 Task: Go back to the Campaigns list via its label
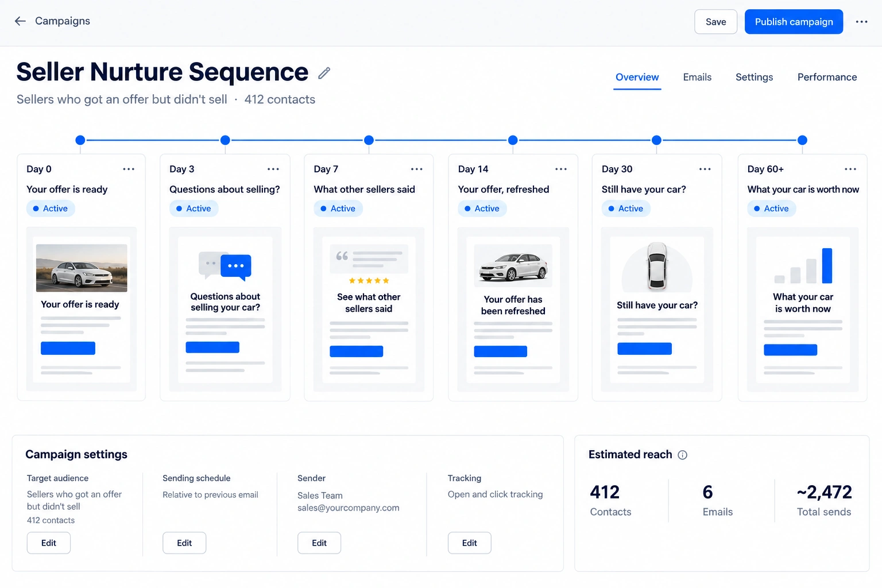coord(63,21)
